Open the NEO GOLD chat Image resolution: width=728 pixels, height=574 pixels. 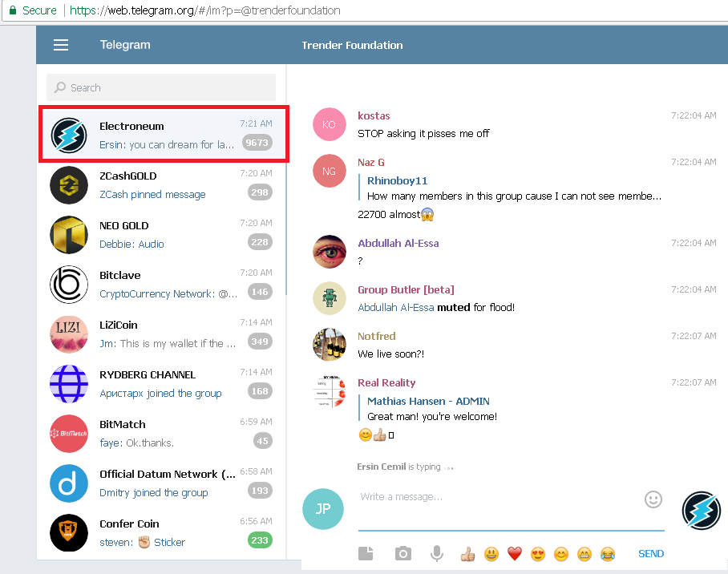(161, 235)
